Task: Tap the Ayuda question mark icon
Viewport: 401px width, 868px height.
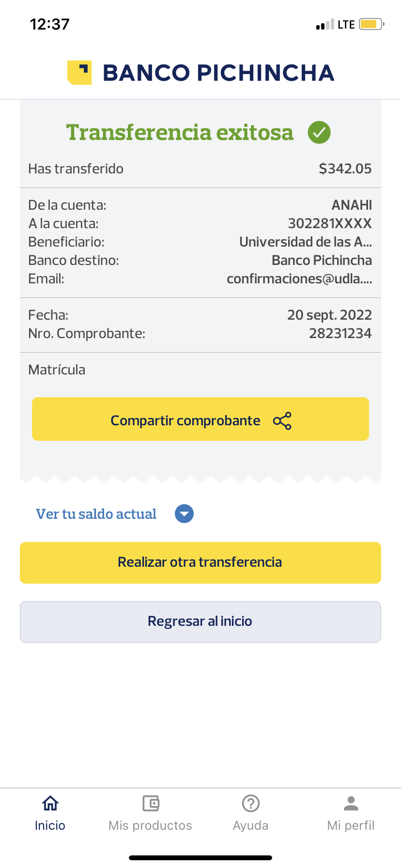Action: pyautogui.click(x=250, y=803)
